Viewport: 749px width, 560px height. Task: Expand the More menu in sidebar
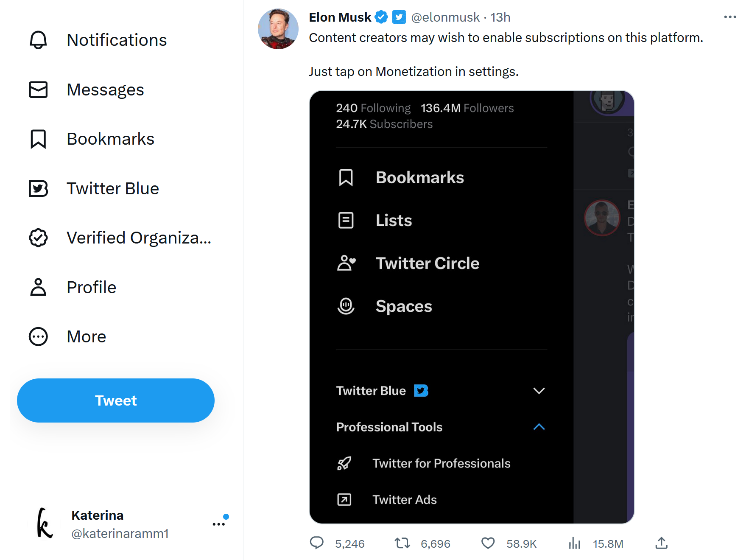click(68, 336)
